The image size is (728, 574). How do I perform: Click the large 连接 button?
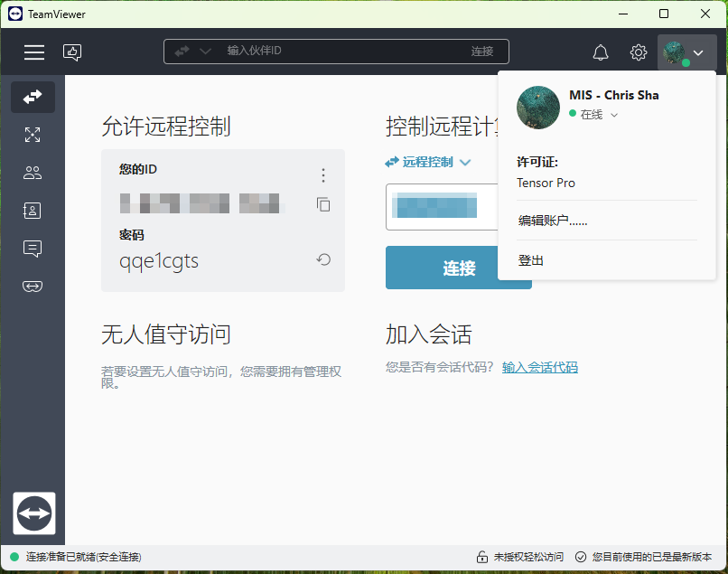[x=458, y=268]
